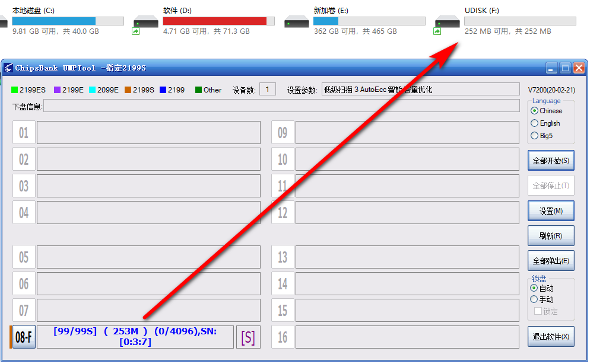Refresh devices with 刷新(R) button
The image size is (606, 364).
[x=551, y=236]
